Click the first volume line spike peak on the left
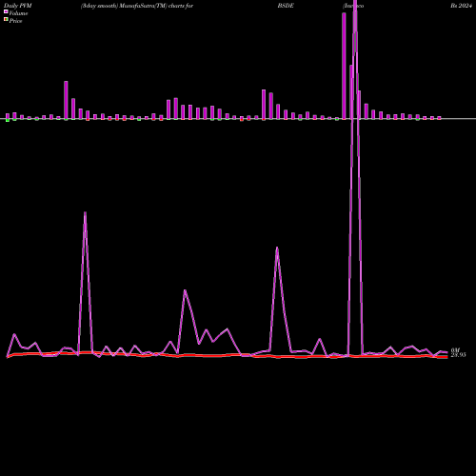This screenshot has width=476, height=476. pos(85,212)
